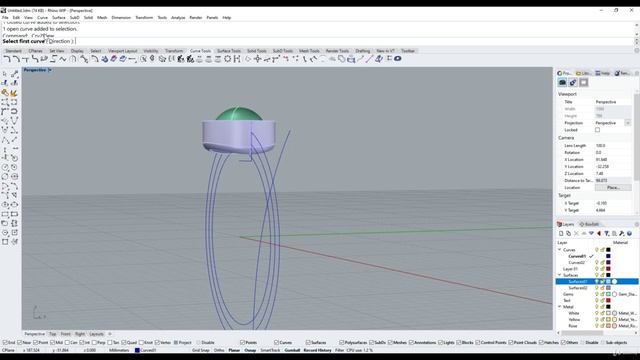Enable the Perp osnap checkbox
This screenshot has height=360, width=640.
pyautogui.click(x=94, y=342)
